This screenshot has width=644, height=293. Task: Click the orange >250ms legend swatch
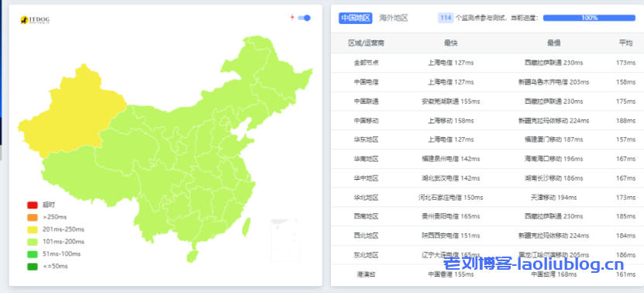tap(33, 217)
